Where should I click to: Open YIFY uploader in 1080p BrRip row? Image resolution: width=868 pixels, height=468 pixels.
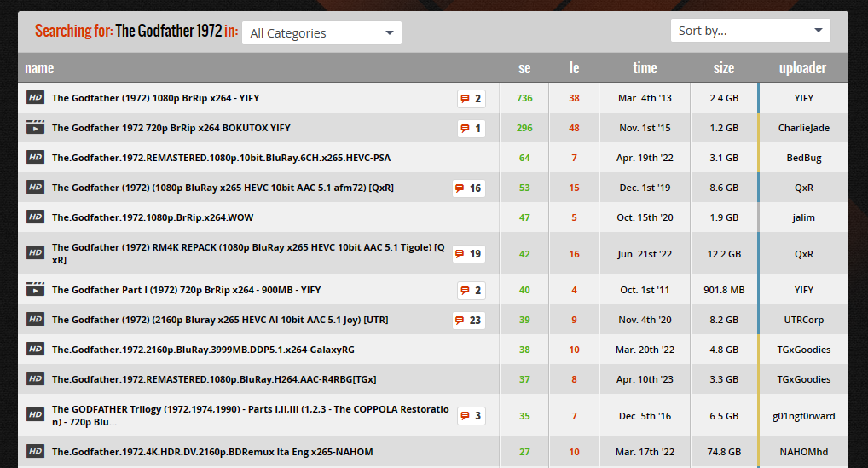pos(804,98)
